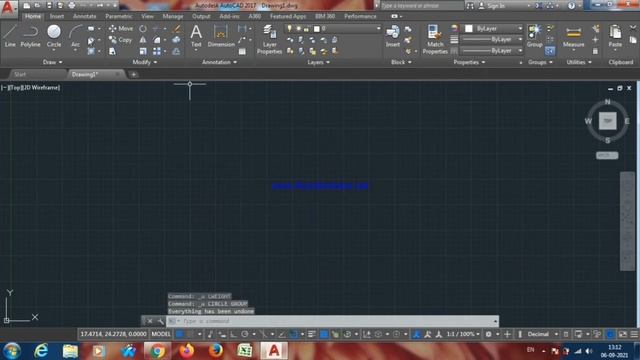Open the linetype ByLayer dropdown
This screenshot has width=640, height=360.
[x=492, y=51]
